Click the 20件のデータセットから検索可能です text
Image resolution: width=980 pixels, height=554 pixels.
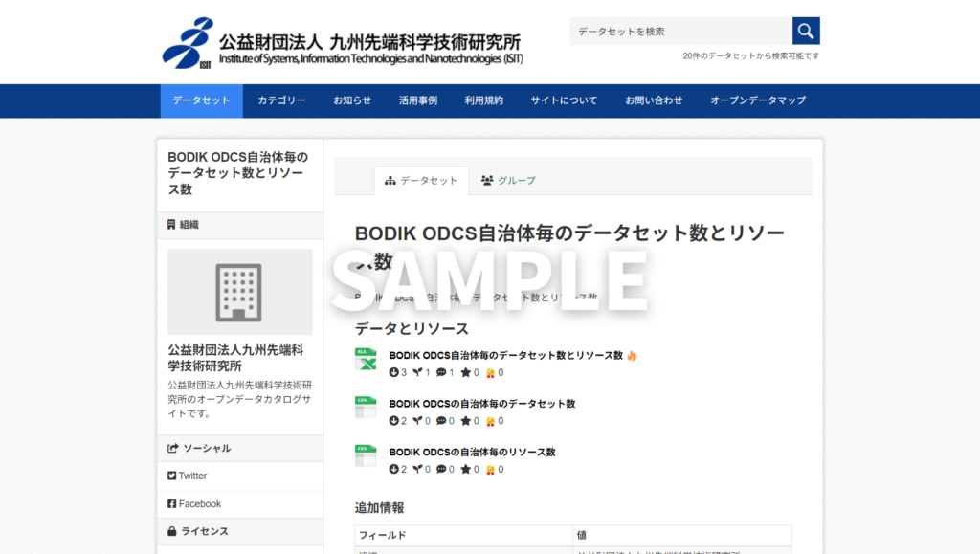point(750,56)
